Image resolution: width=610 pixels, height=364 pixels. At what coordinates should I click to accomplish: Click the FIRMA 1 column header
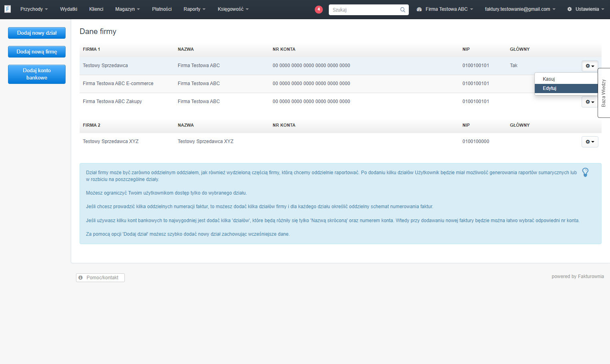coord(92,50)
